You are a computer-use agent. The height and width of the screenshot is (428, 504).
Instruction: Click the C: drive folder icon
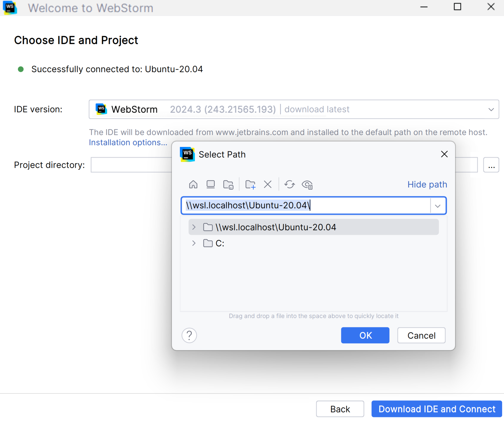click(208, 243)
